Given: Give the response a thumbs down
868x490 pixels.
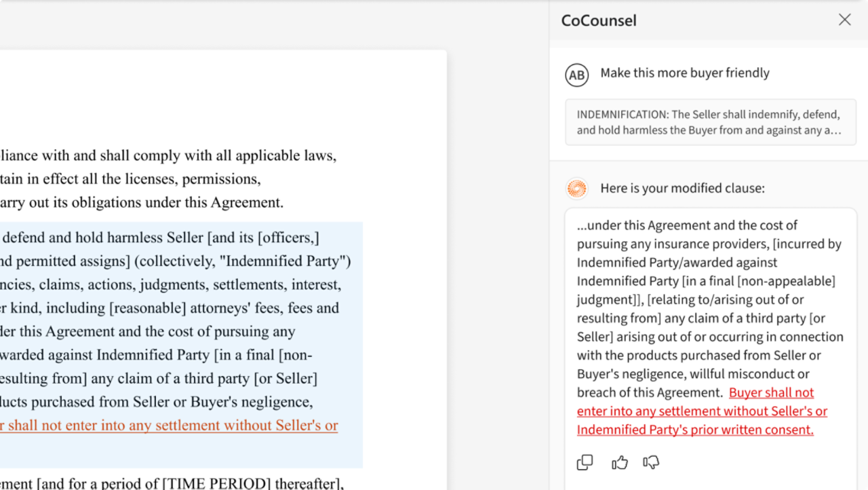Looking at the screenshot, I should (651, 462).
